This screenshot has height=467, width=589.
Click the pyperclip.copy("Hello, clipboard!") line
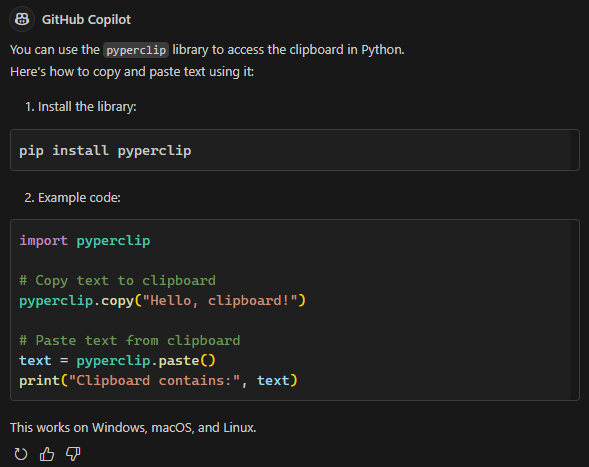point(163,301)
